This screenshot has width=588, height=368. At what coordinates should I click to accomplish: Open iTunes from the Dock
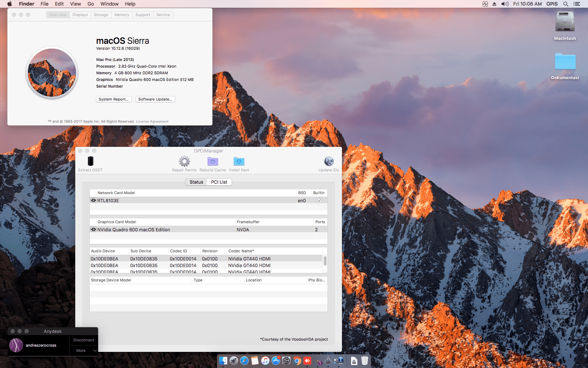(x=265, y=361)
